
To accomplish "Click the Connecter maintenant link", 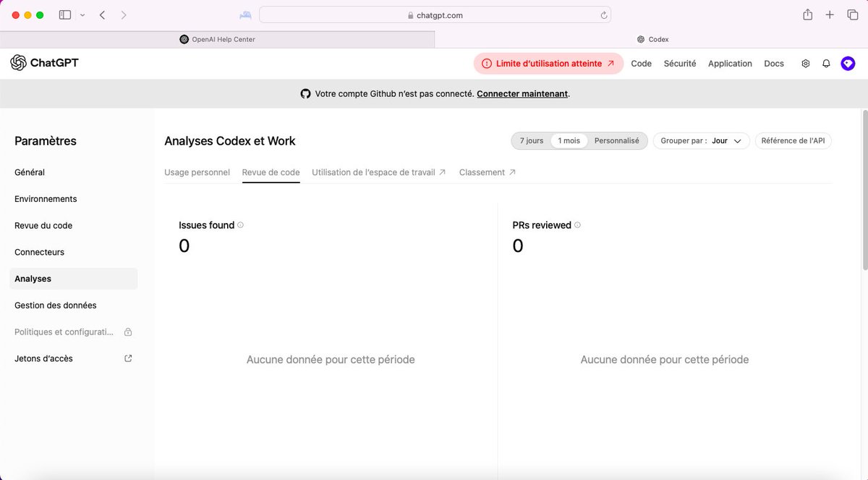I will click(x=522, y=93).
